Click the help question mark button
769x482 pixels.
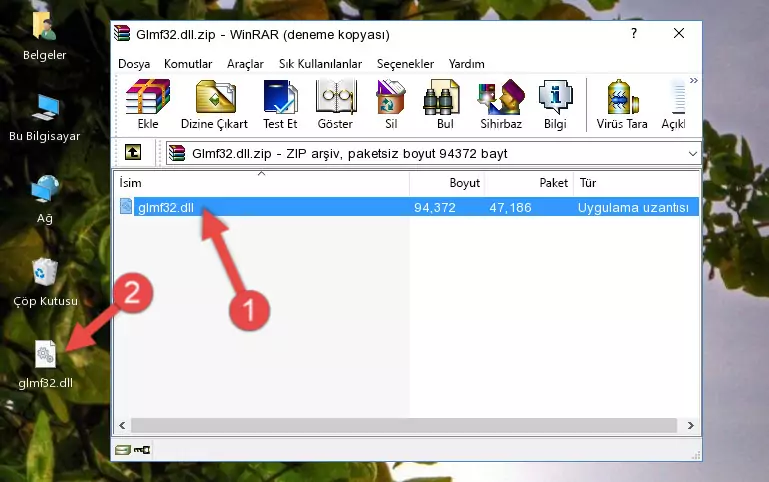634,33
